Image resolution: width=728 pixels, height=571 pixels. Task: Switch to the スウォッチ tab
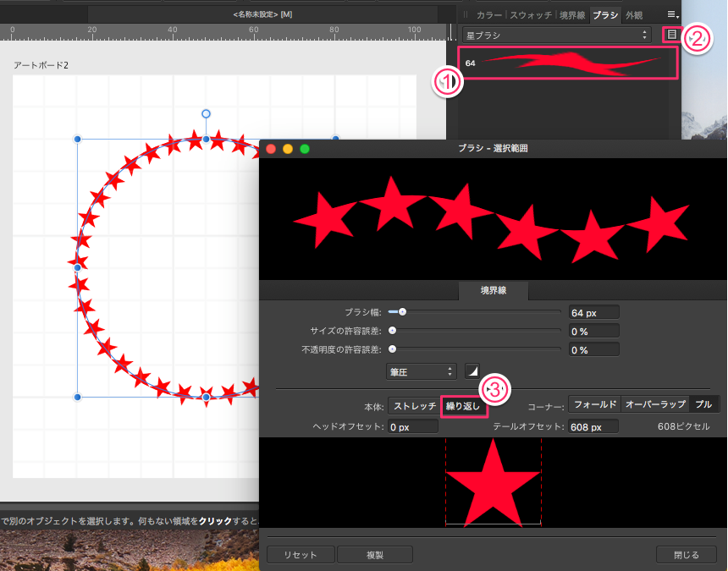click(x=531, y=15)
